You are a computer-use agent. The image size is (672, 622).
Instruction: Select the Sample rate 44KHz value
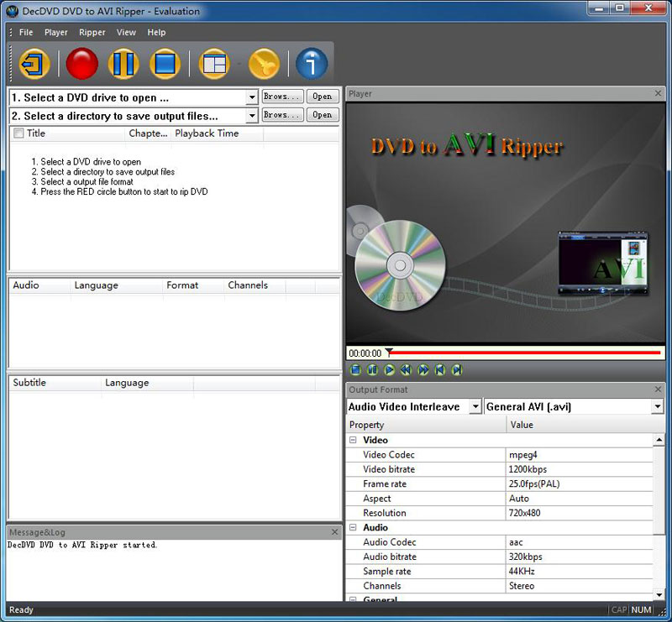pyautogui.click(x=580, y=571)
